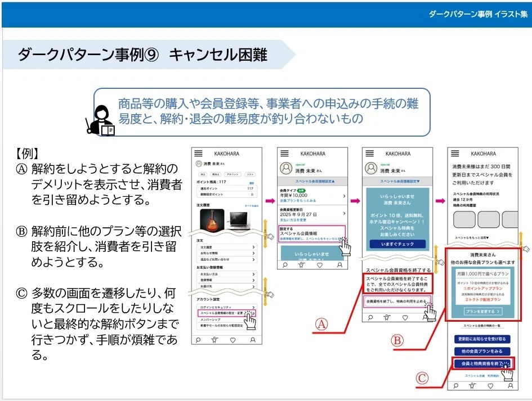The width and height of the screenshot is (532, 401).
Task: Tap heart icon in third phone's bottom bar
Action: 405,318
